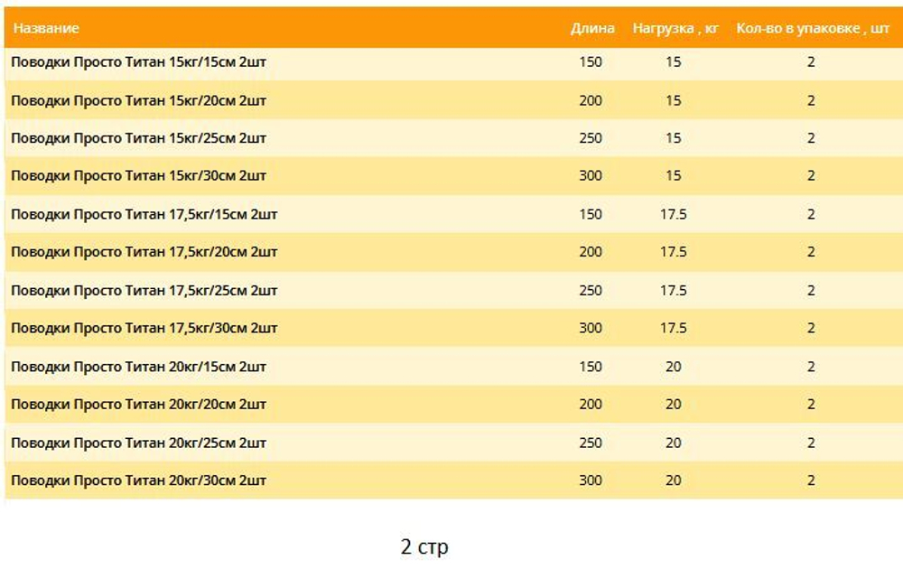Click pack quantity 2 in 15кг/15см row
This screenshot has height=588, width=903.
pos(811,62)
